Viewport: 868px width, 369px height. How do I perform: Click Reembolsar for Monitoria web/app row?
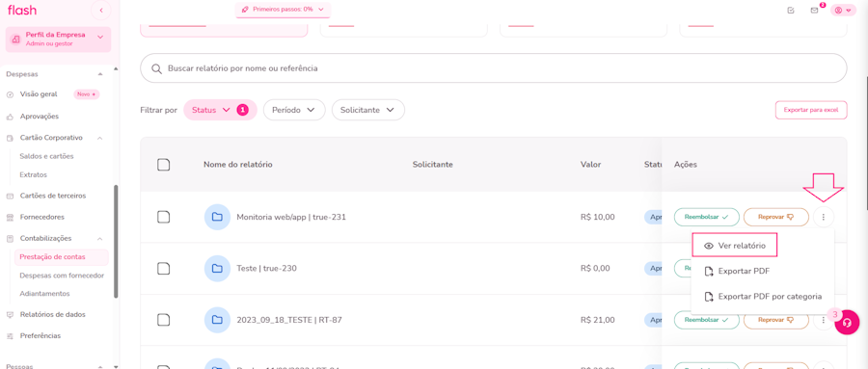(x=706, y=217)
